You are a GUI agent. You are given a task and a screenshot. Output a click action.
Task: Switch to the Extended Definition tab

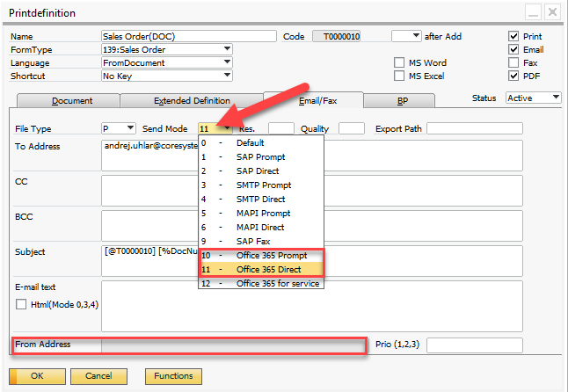click(x=192, y=100)
